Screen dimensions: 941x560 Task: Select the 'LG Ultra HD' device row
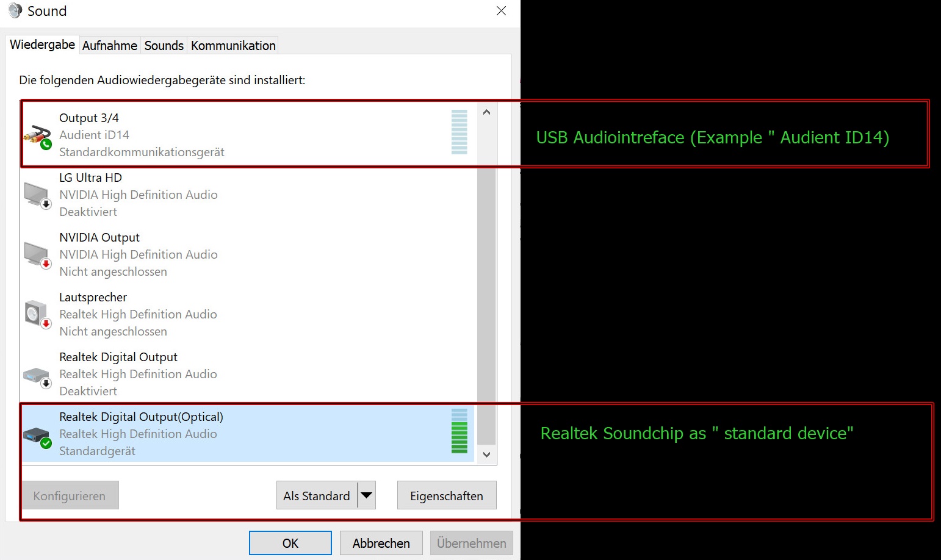pyautogui.click(x=248, y=195)
